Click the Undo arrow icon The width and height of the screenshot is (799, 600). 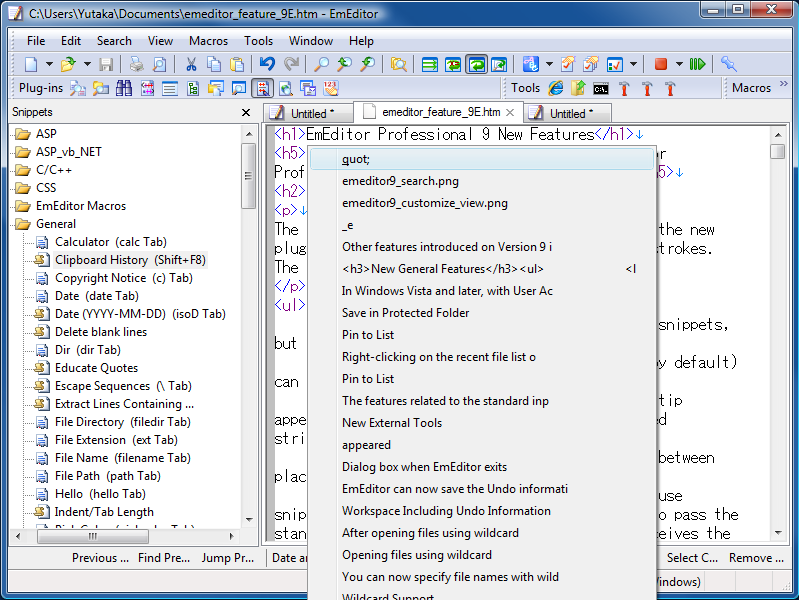[267, 64]
